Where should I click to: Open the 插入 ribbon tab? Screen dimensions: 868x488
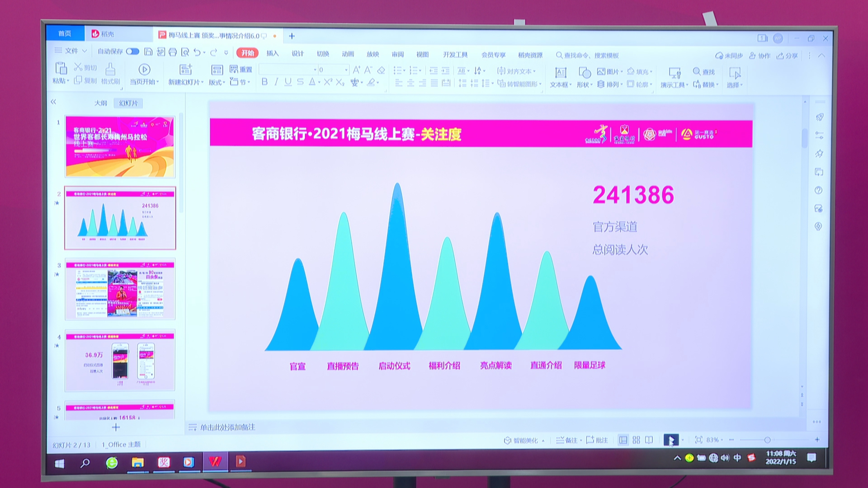point(273,53)
